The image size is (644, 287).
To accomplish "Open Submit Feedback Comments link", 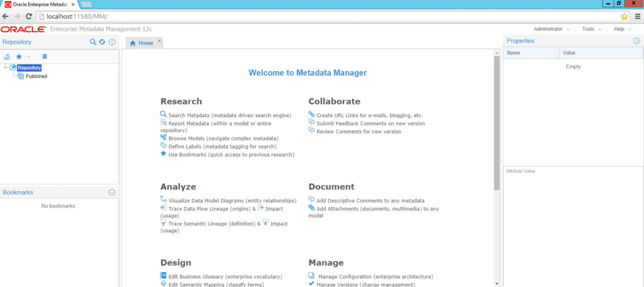I will 371,123.
